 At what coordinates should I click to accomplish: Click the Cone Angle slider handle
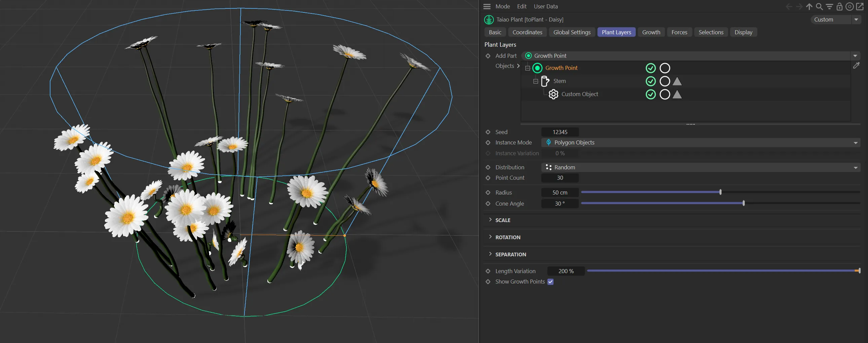click(x=743, y=203)
